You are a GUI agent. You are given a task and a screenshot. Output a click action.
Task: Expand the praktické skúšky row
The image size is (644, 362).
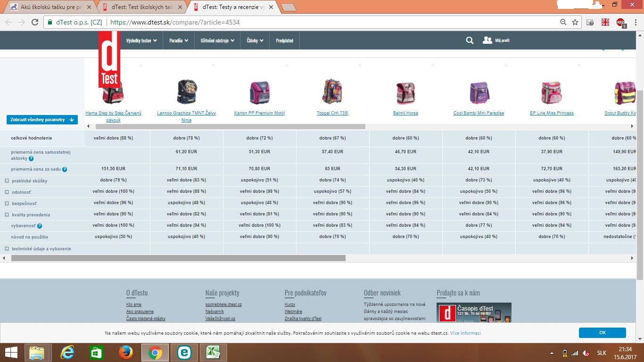pyautogui.click(x=7, y=181)
